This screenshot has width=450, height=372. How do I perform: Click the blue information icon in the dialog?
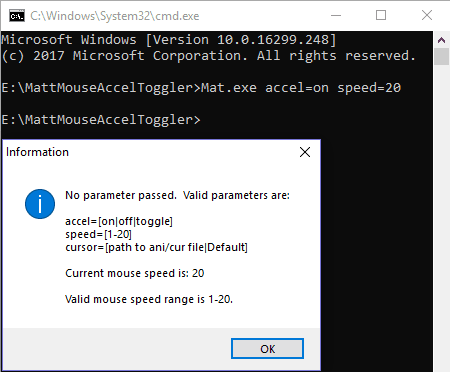40,204
